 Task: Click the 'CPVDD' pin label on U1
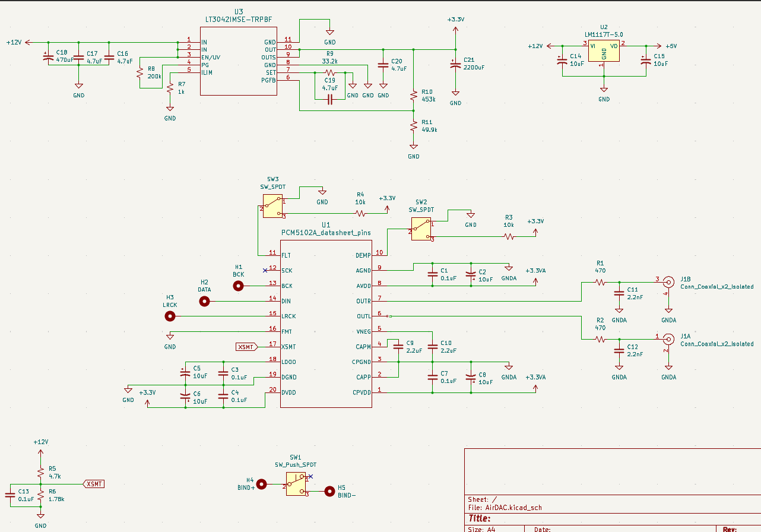click(x=361, y=392)
